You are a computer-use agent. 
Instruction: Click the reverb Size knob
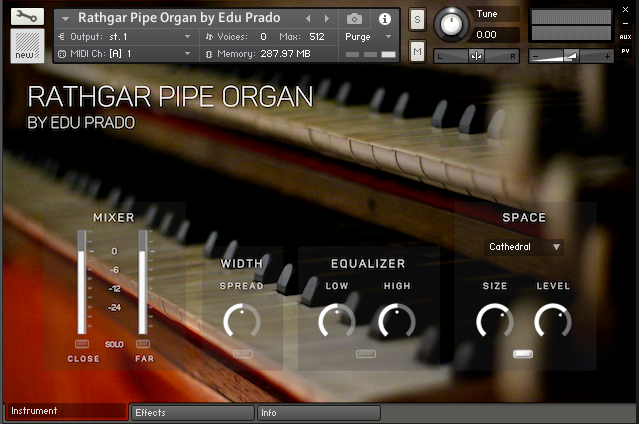(x=494, y=321)
